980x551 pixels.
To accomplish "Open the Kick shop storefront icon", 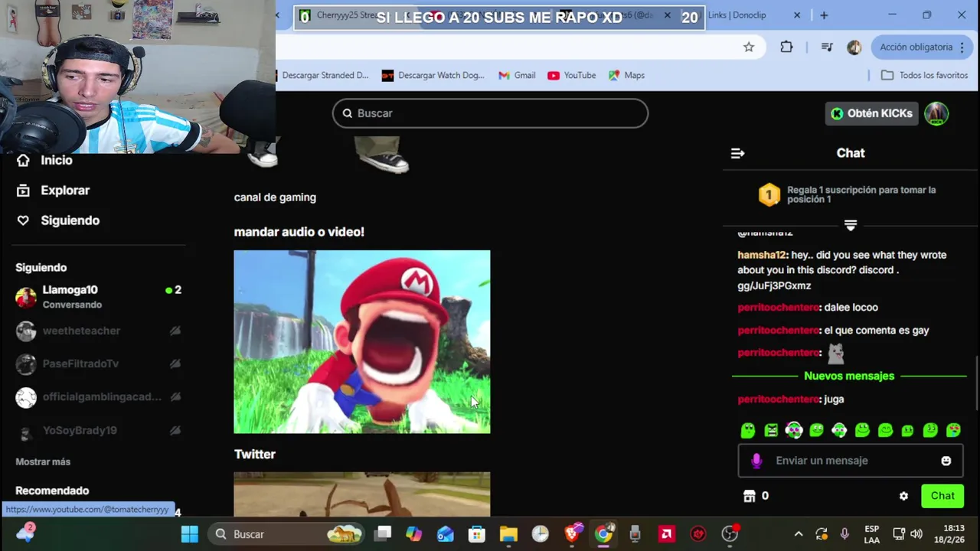I will (750, 496).
